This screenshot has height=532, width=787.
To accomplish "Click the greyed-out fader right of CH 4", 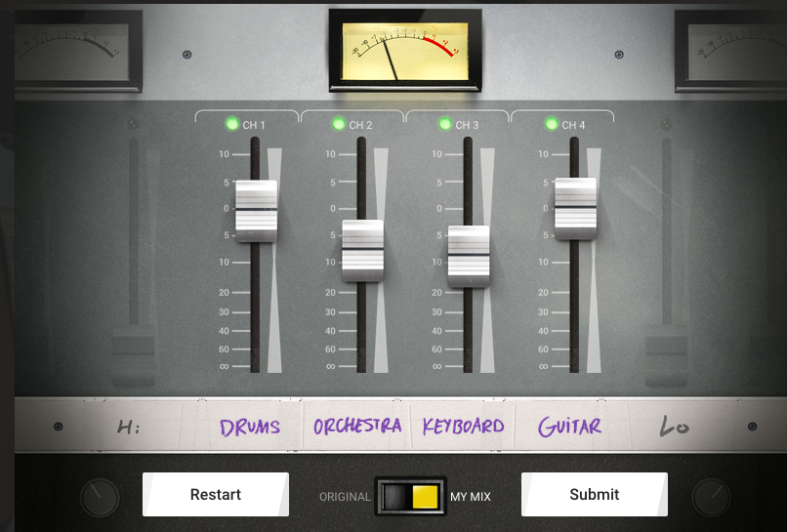I will point(667,355).
